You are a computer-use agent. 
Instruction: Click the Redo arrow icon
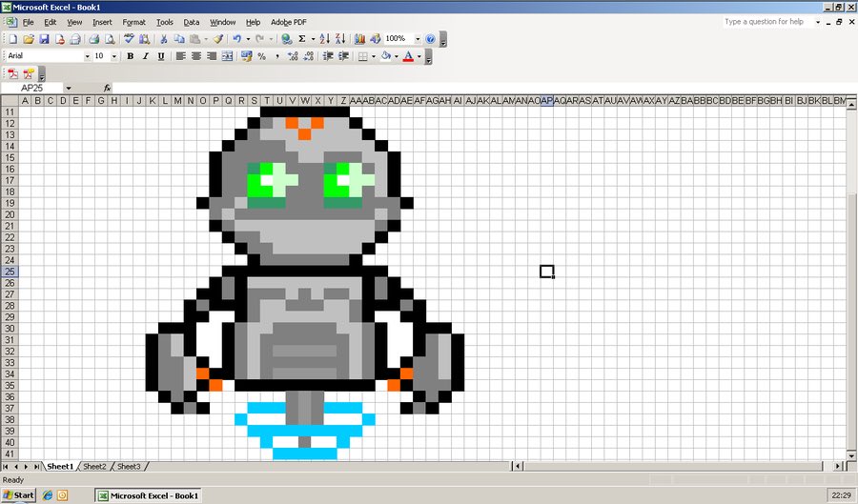(260, 39)
